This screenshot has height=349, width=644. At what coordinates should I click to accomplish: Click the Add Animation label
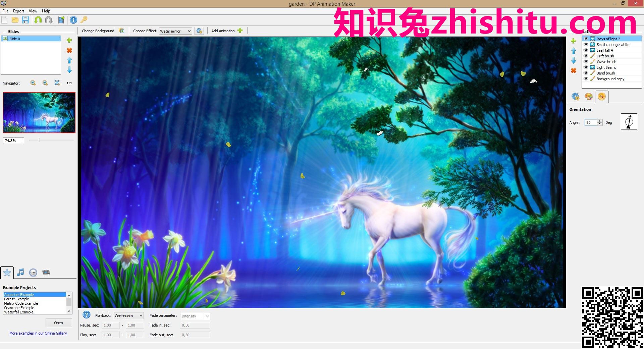(223, 31)
